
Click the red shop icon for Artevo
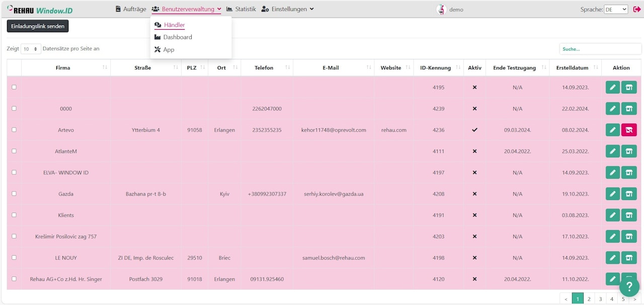(629, 130)
